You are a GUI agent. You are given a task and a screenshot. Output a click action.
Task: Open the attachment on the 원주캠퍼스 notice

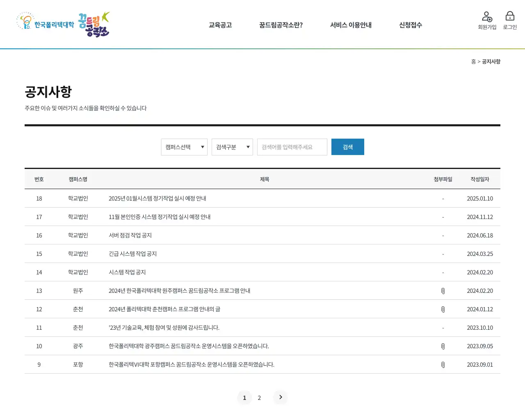point(443,290)
